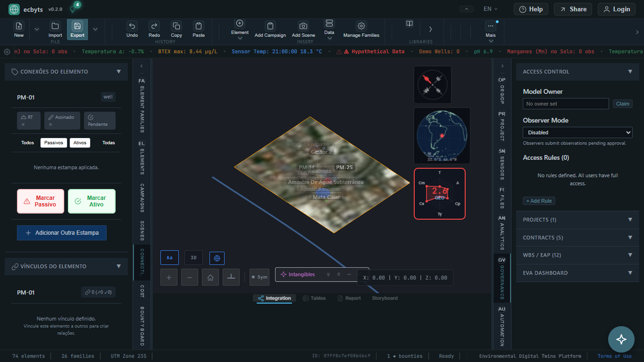This screenshot has width=644, height=362.
Task: Open the AI assistant sparkle button
Action: coord(621,339)
